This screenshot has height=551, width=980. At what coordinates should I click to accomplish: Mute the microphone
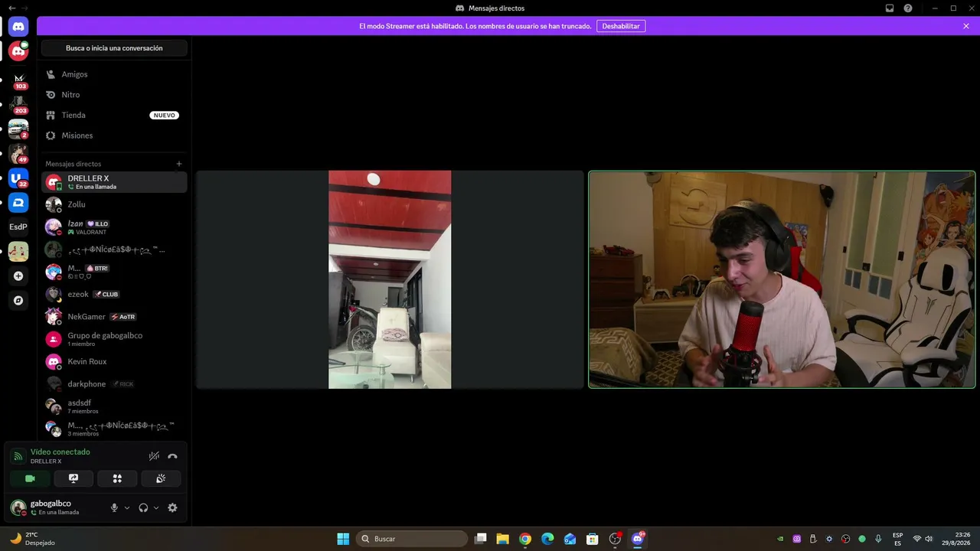(114, 507)
